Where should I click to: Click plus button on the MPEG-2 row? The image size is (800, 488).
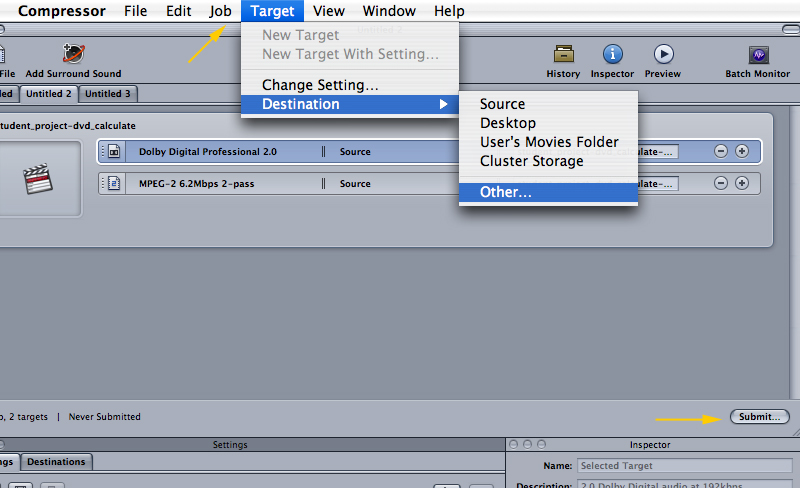(742, 183)
